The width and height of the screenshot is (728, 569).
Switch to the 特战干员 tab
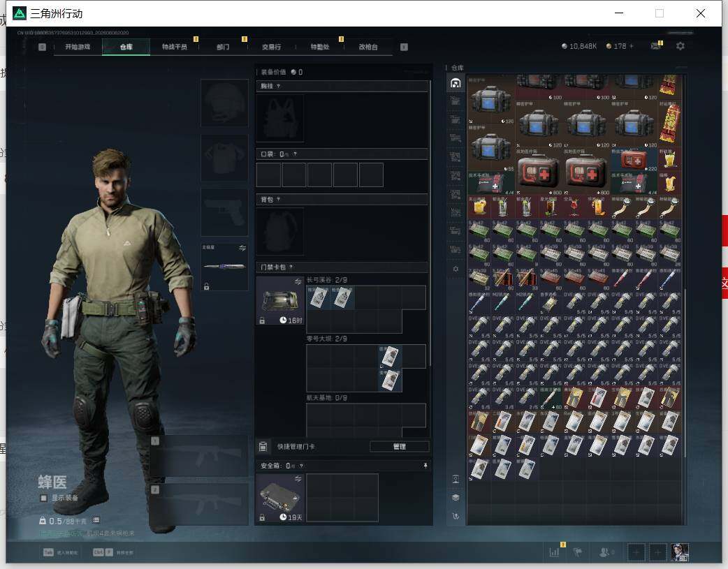pos(175,47)
